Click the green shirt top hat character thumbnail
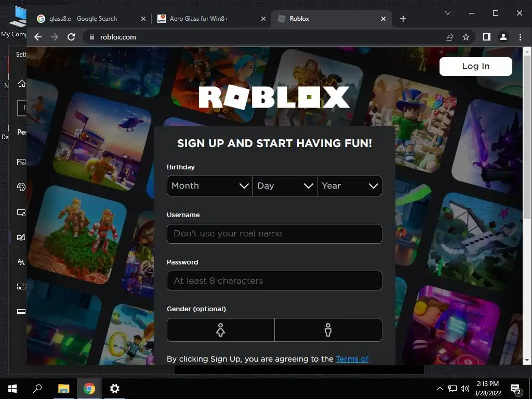The image size is (532, 399). click(411, 125)
